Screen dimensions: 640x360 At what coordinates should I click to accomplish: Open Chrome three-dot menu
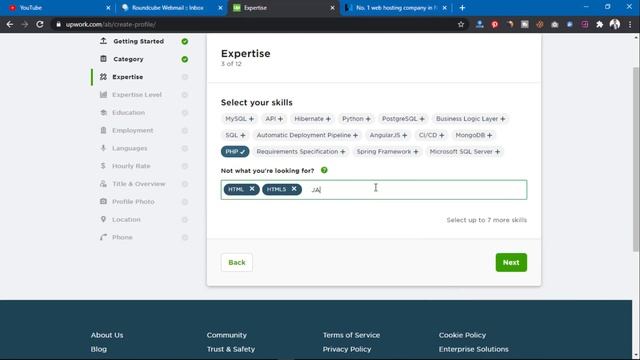pos(630,24)
